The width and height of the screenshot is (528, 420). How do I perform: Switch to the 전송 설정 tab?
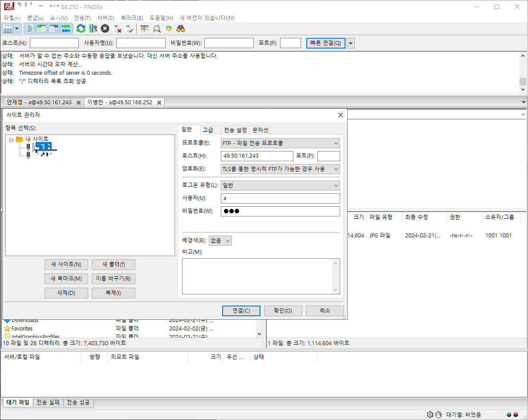[x=236, y=130]
